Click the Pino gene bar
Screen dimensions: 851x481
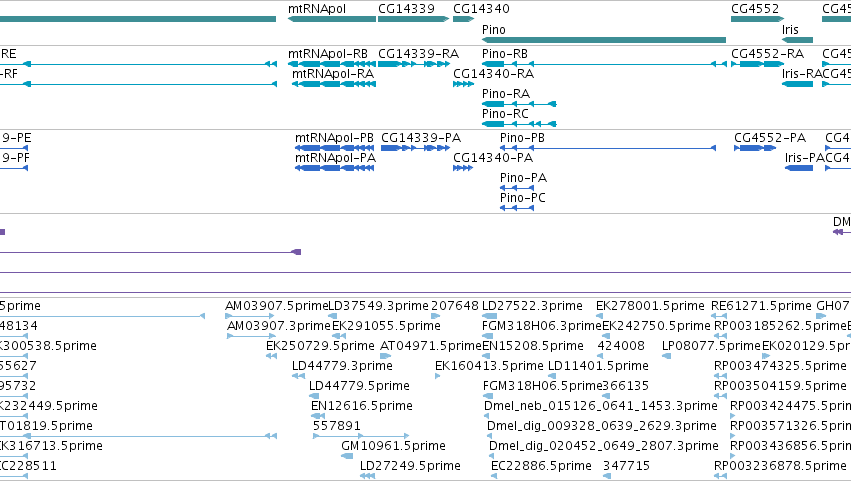pyautogui.click(x=604, y=40)
